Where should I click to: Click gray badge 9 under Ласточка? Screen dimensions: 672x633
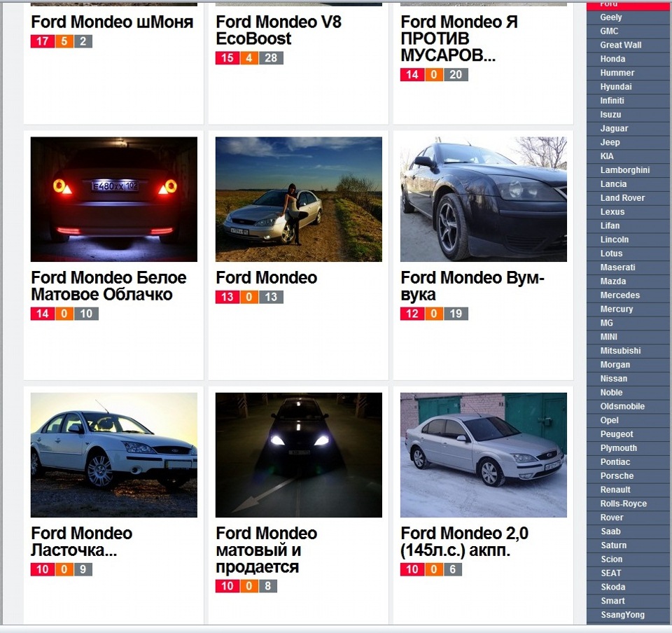83,569
